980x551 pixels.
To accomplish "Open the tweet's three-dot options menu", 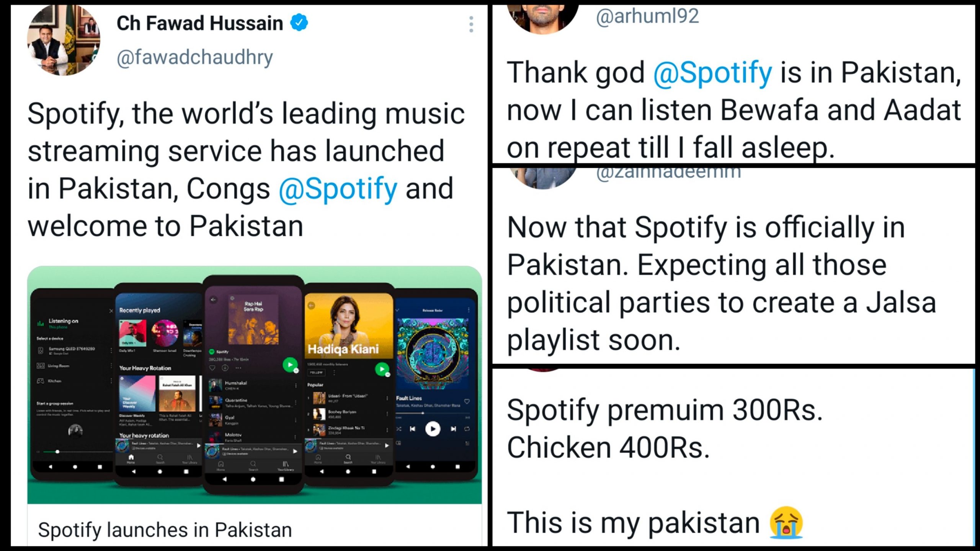I will point(471,24).
